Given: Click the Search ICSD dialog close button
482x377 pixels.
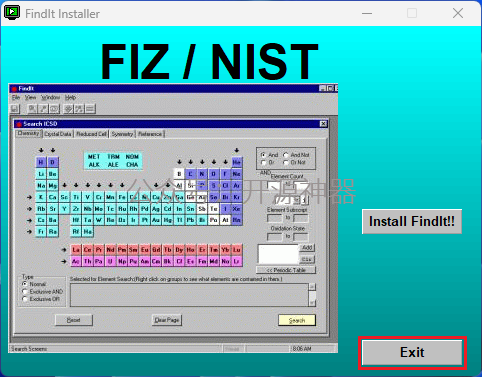Looking at the screenshot, I should (x=323, y=124).
